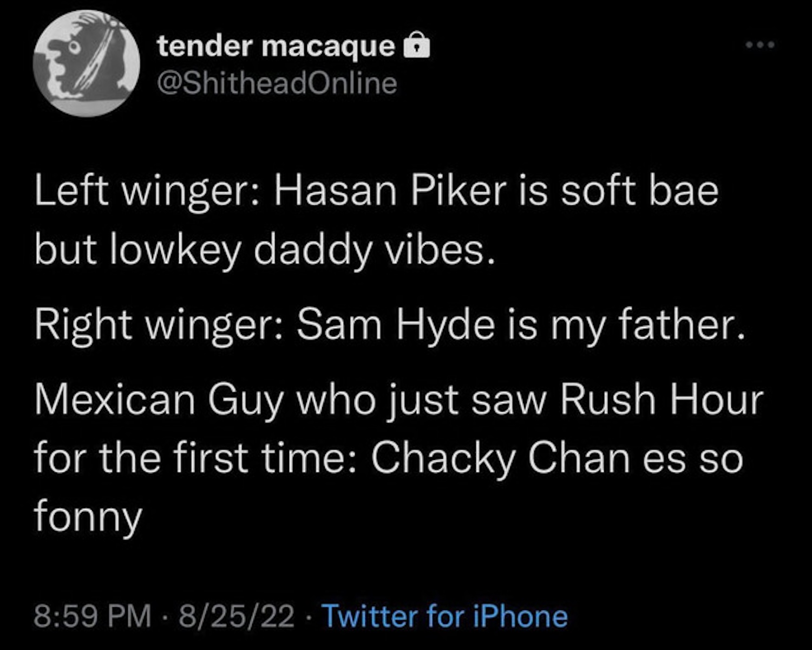Open the tender macaque profile avatar

click(87, 63)
